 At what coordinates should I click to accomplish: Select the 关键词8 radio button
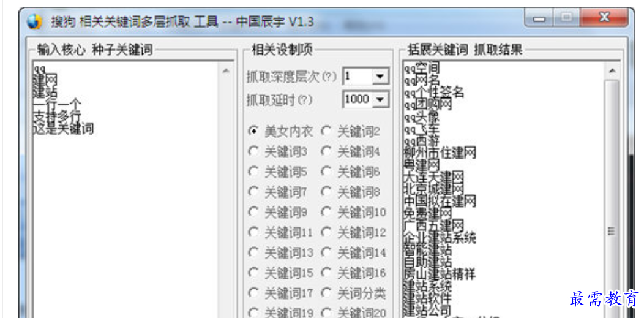[x=326, y=192]
